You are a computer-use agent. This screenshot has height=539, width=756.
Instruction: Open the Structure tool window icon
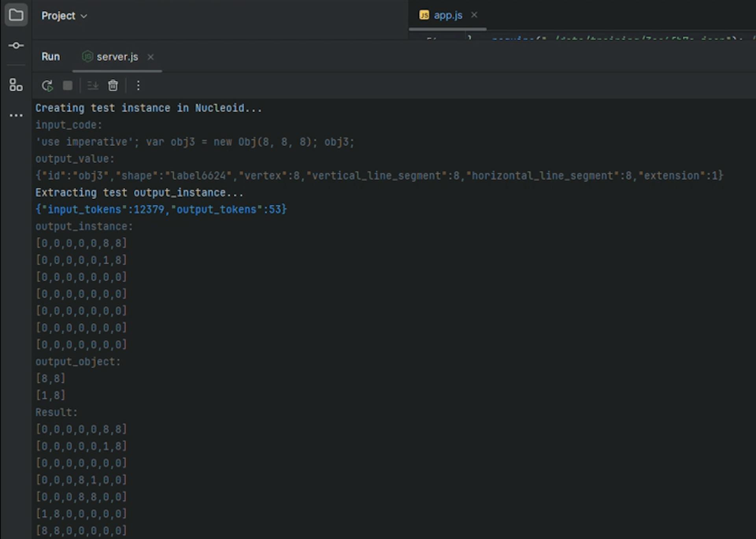pyautogui.click(x=16, y=85)
